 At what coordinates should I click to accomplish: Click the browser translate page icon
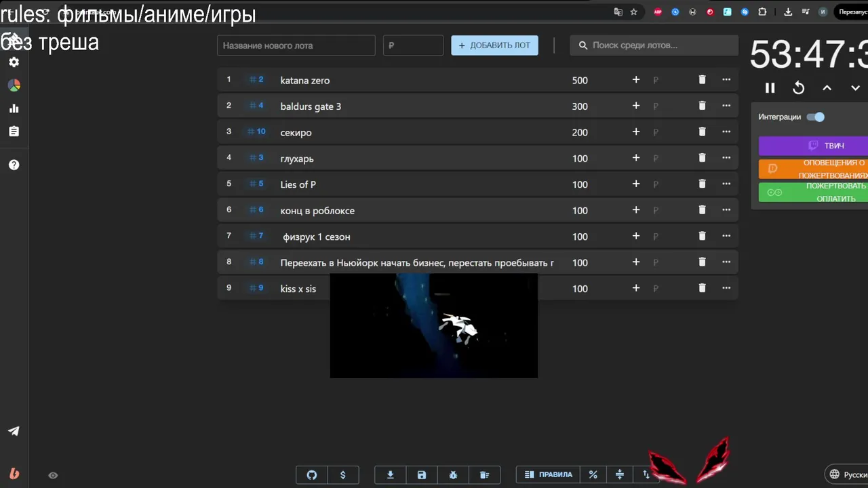coord(618,12)
